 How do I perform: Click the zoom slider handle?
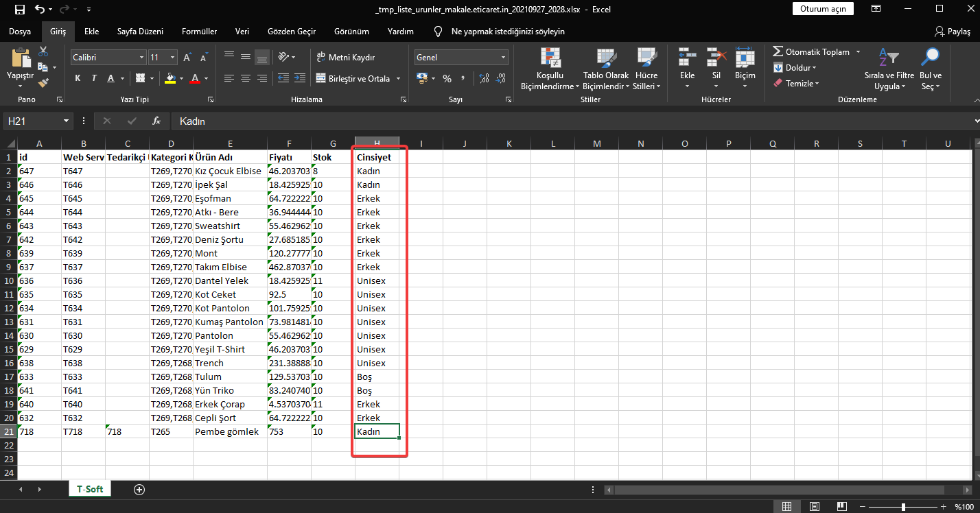coord(903,506)
